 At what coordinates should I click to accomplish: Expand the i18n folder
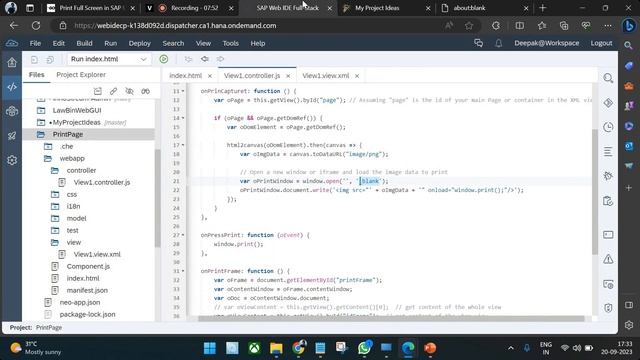[x=55, y=207]
